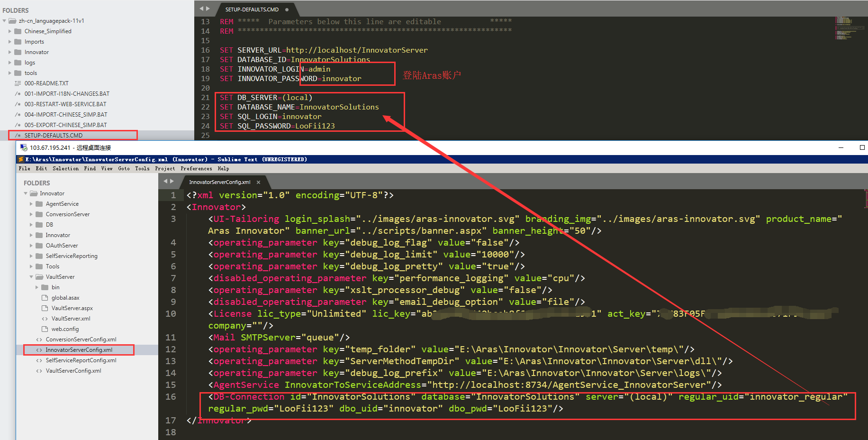
Task: Go to previous tab in top editor
Action: point(201,9)
